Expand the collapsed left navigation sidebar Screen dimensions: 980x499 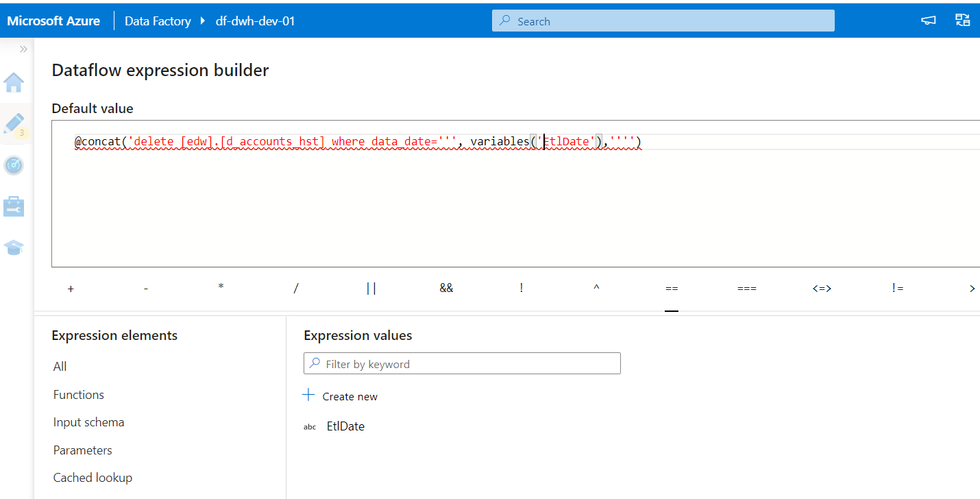[23, 48]
